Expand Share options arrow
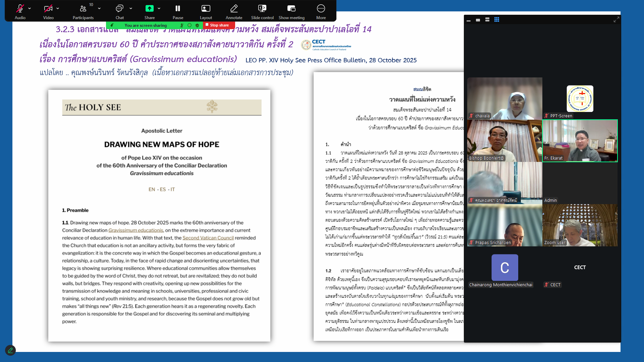The width and height of the screenshot is (644, 362). (x=159, y=8)
